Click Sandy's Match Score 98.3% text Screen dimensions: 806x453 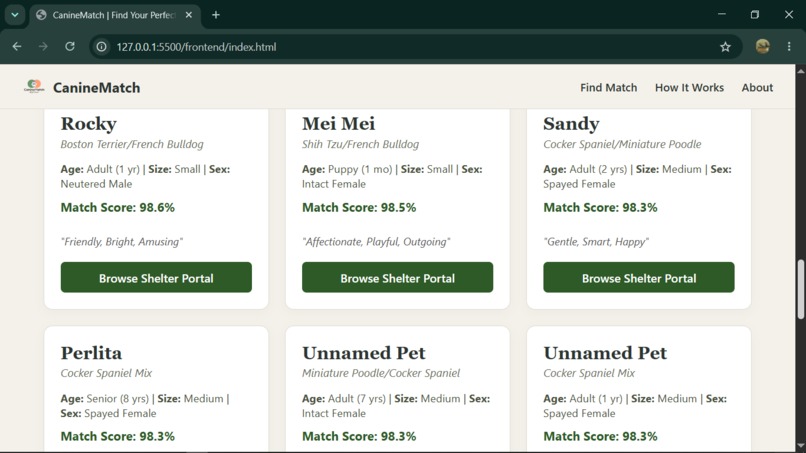(600, 208)
